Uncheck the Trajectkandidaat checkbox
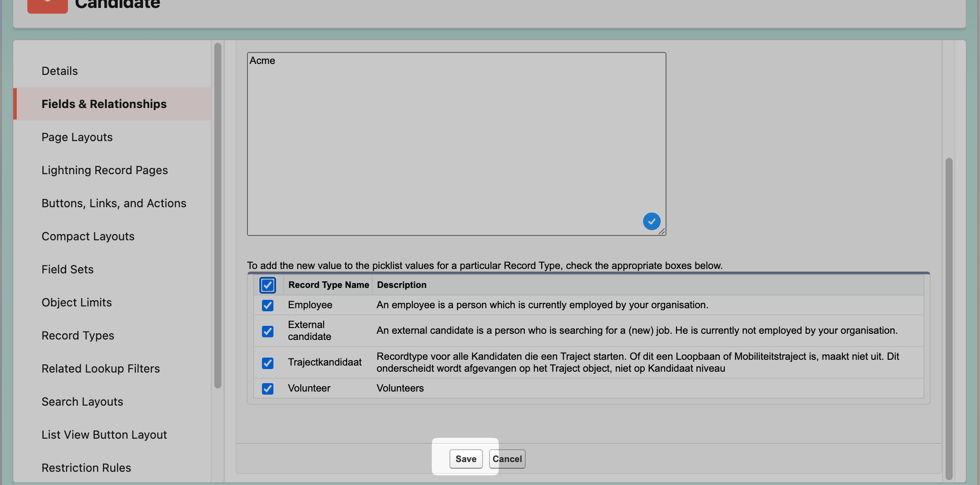 pos(268,363)
